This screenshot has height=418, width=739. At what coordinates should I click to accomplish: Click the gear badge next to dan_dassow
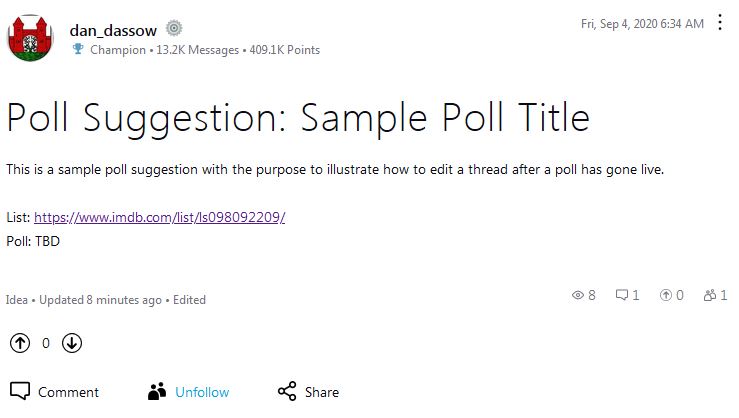174,29
